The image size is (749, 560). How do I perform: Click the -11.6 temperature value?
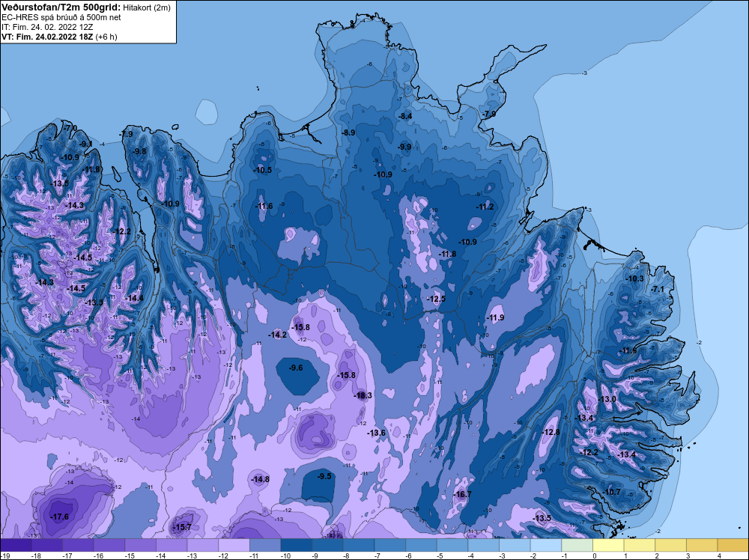pyautogui.click(x=264, y=206)
